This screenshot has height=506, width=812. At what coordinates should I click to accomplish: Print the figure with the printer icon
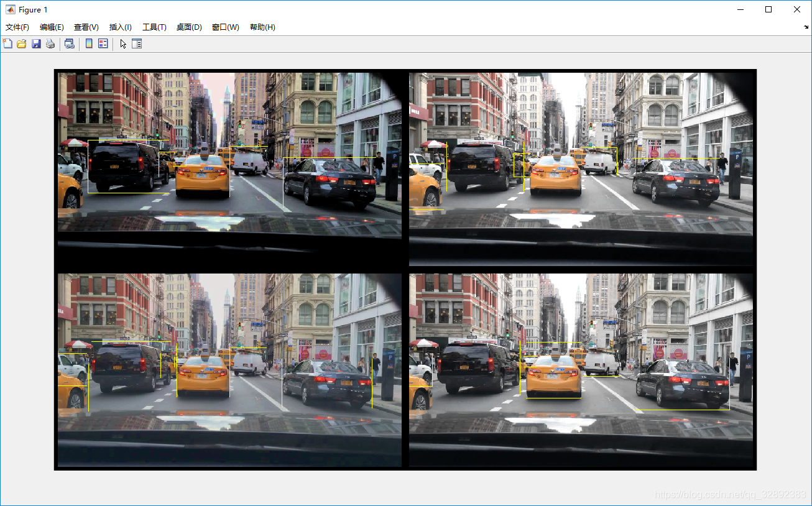click(50, 44)
